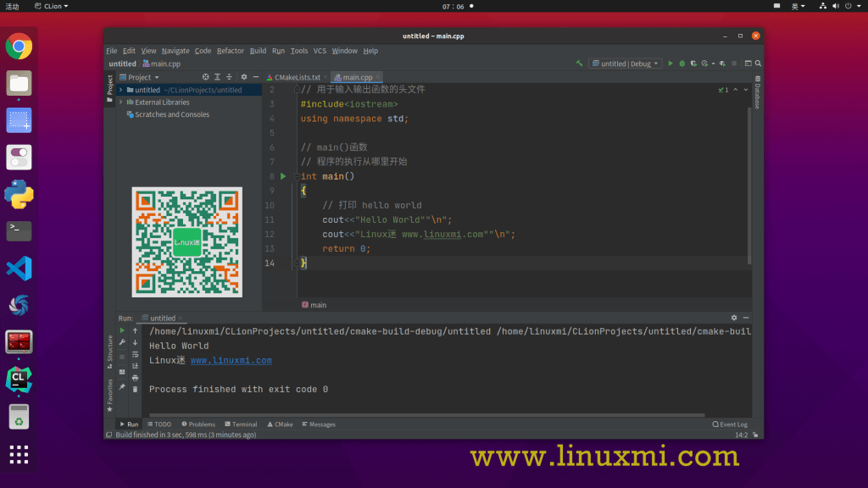Clear all Run output with the trash icon

coord(135,390)
